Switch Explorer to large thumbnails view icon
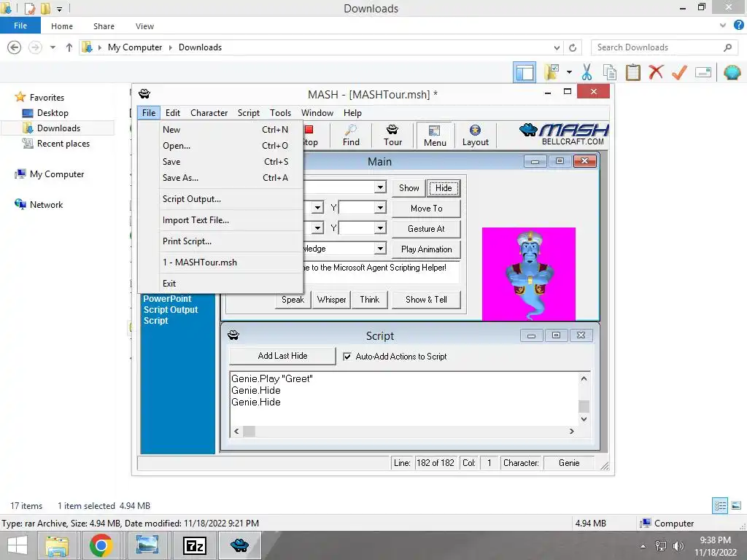Image resolution: width=747 pixels, height=560 pixels. tap(736, 506)
